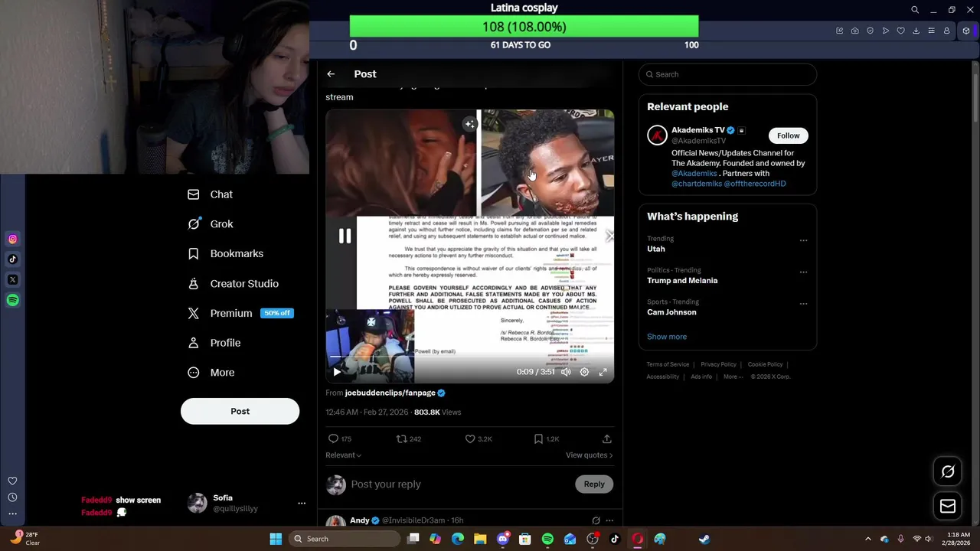This screenshot has height=551, width=980.
Task: Open Windows Start menu
Action: [276, 539]
